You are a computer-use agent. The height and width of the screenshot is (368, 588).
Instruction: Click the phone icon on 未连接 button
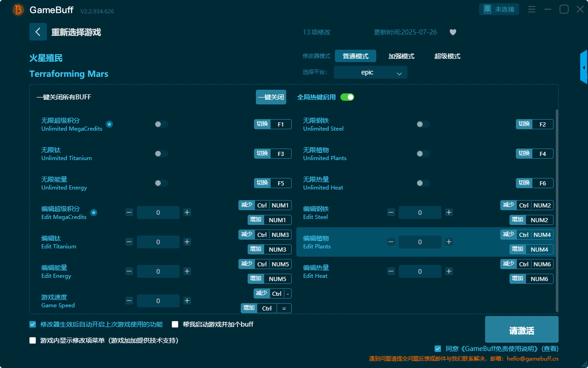487,9
